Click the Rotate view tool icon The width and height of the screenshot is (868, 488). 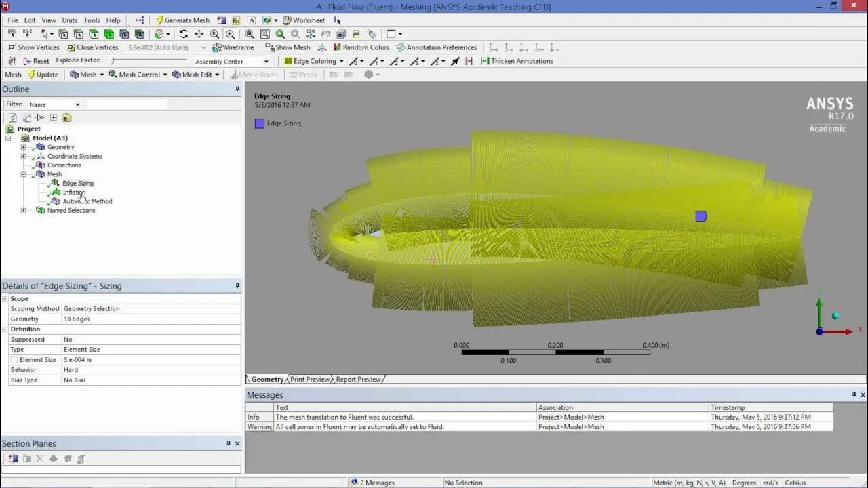184,34
